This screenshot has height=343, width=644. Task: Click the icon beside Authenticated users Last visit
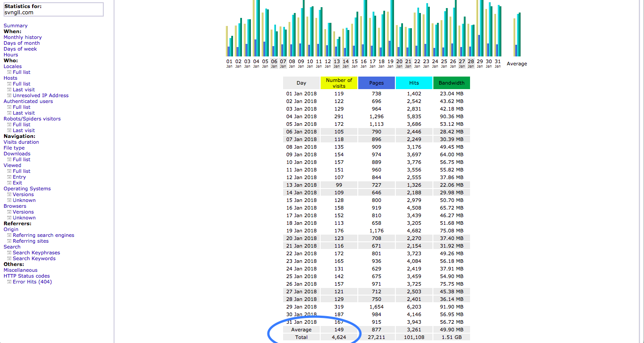click(x=9, y=113)
